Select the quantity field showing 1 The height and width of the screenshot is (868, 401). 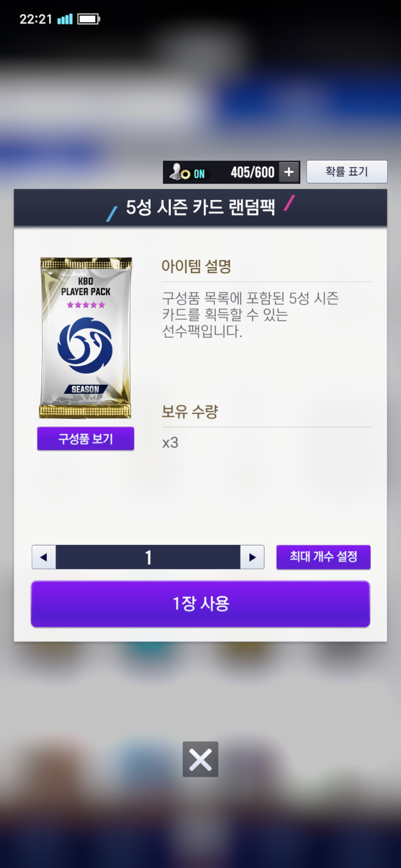pos(148,557)
